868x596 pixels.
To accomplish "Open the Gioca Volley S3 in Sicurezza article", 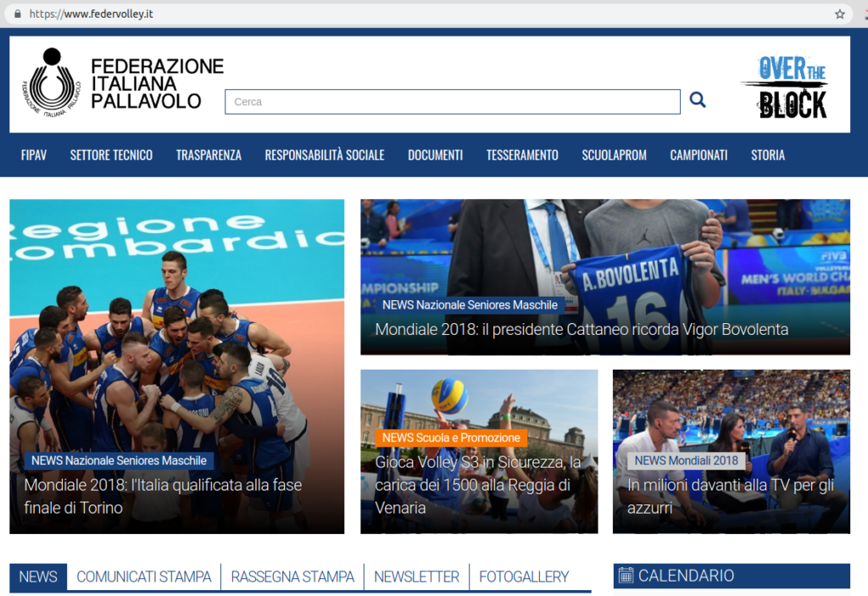I will (478, 485).
